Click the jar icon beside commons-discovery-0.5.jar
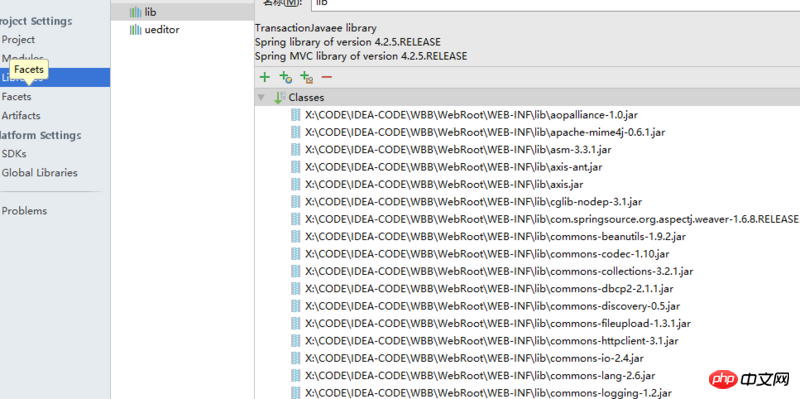 tap(295, 306)
